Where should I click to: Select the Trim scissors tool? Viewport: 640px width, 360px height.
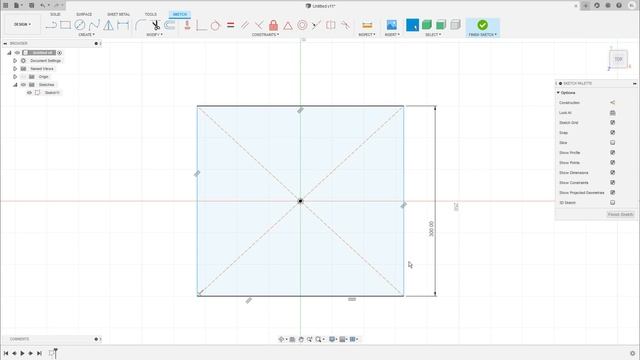156,25
